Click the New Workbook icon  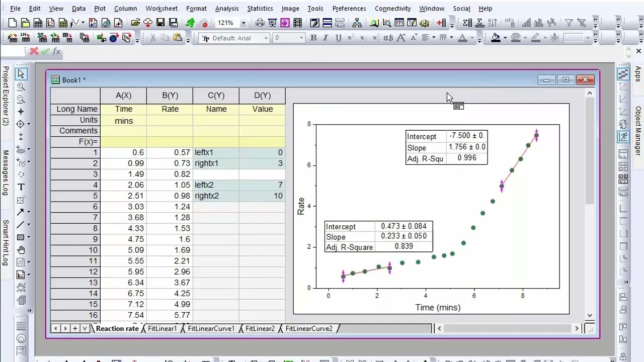click(x=38, y=23)
